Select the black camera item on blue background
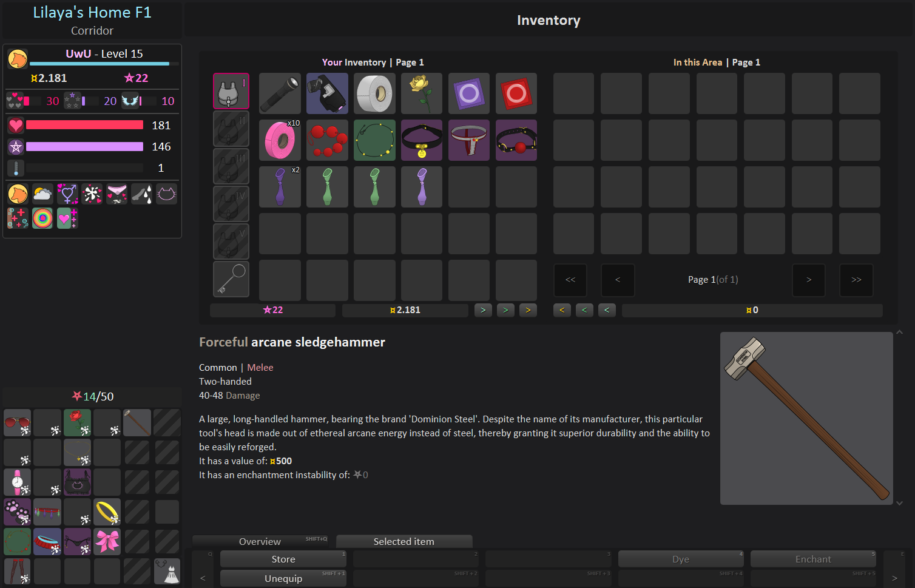The height and width of the screenshot is (588, 915). [327, 93]
